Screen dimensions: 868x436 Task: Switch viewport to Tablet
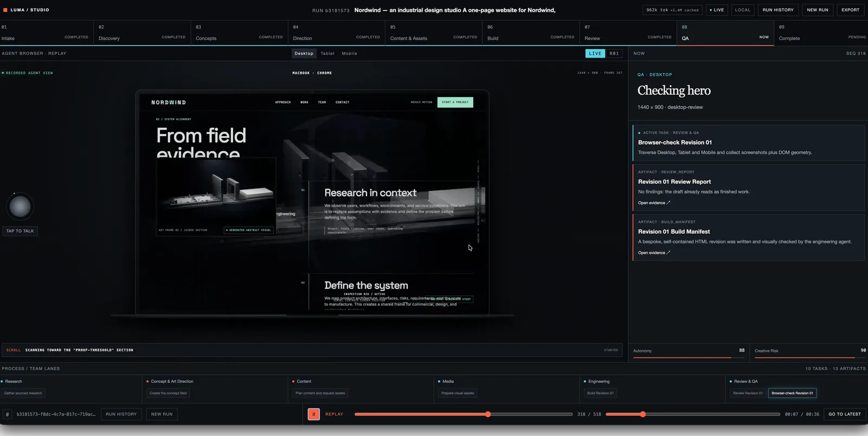pyautogui.click(x=328, y=54)
